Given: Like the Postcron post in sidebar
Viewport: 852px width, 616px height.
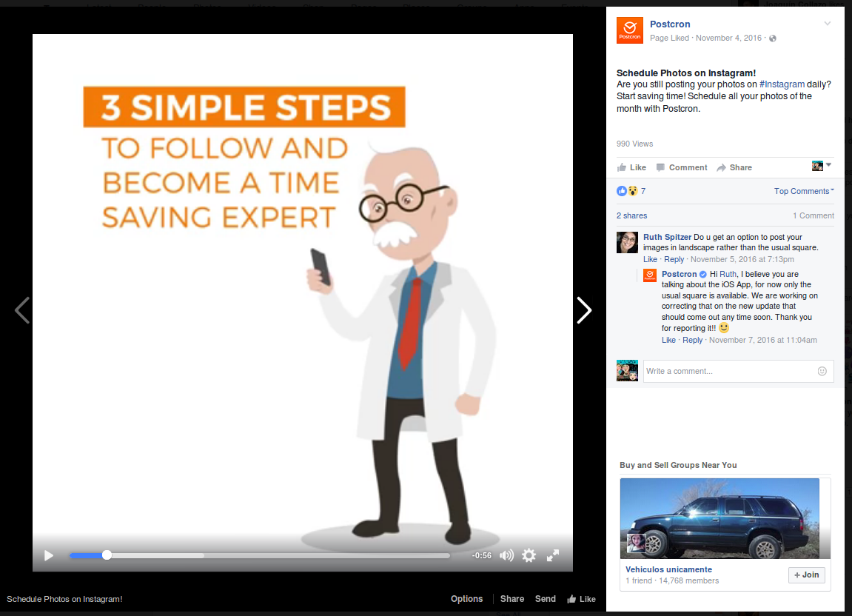Looking at the screenshot, I should point(631,167).
